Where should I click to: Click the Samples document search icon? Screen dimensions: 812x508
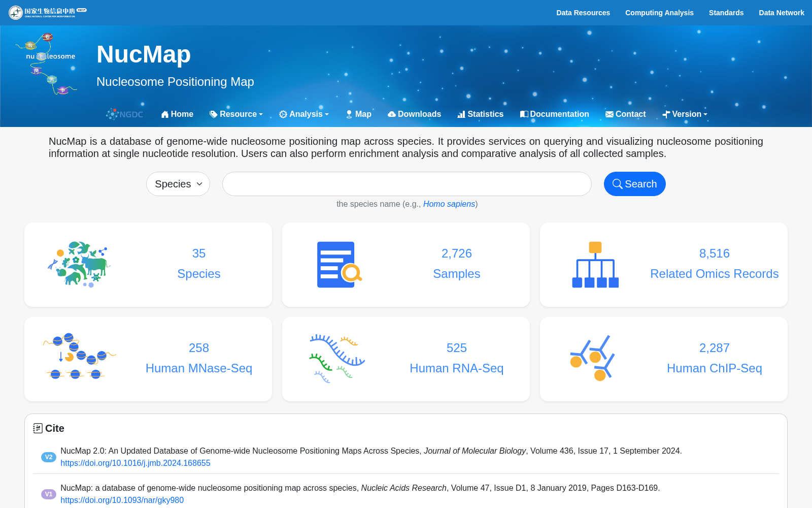(x=339, y=264)
